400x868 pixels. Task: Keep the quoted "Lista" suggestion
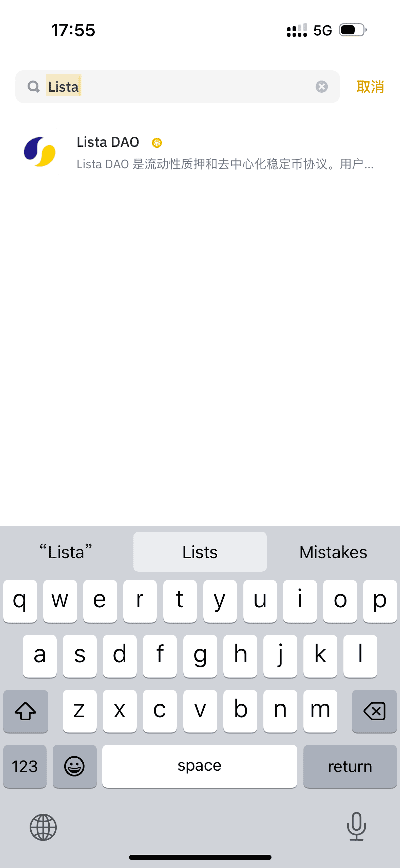(66, 552)
